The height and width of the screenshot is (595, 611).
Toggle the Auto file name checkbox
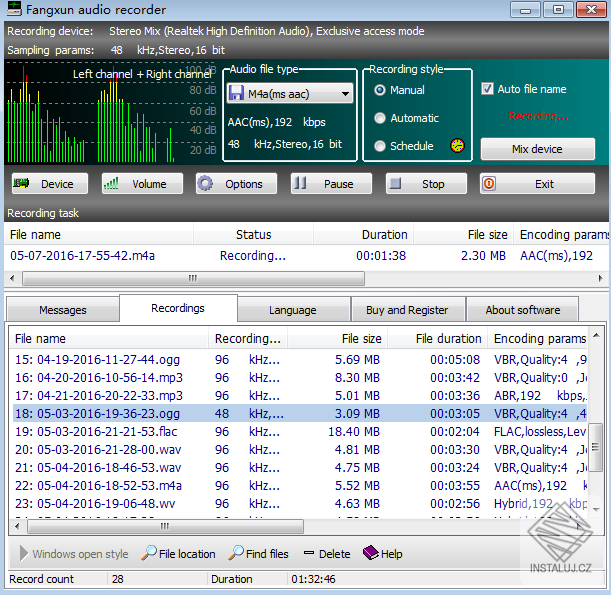tap(487, 89)
